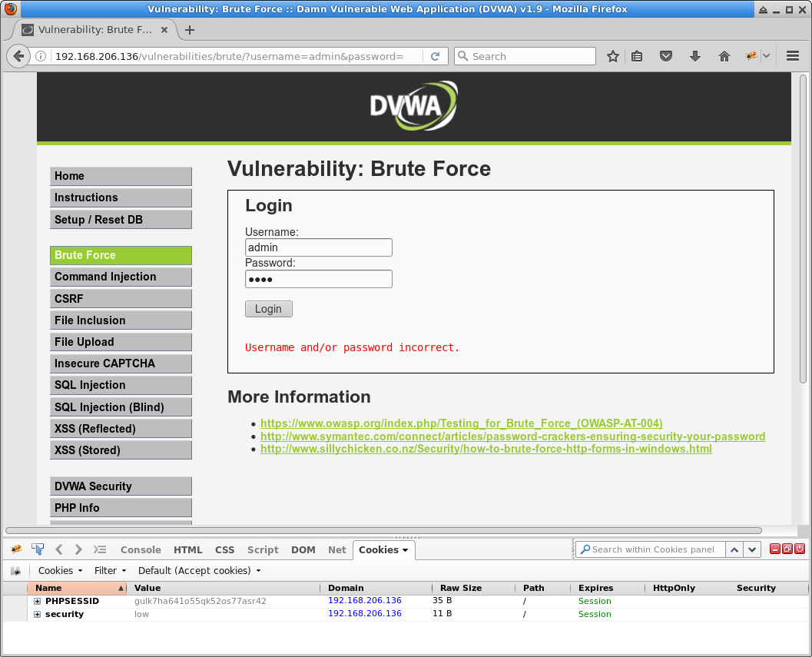Switch to the CSS tab in Firebug
The image size is (812, 657).
click(x=225, y=549)
